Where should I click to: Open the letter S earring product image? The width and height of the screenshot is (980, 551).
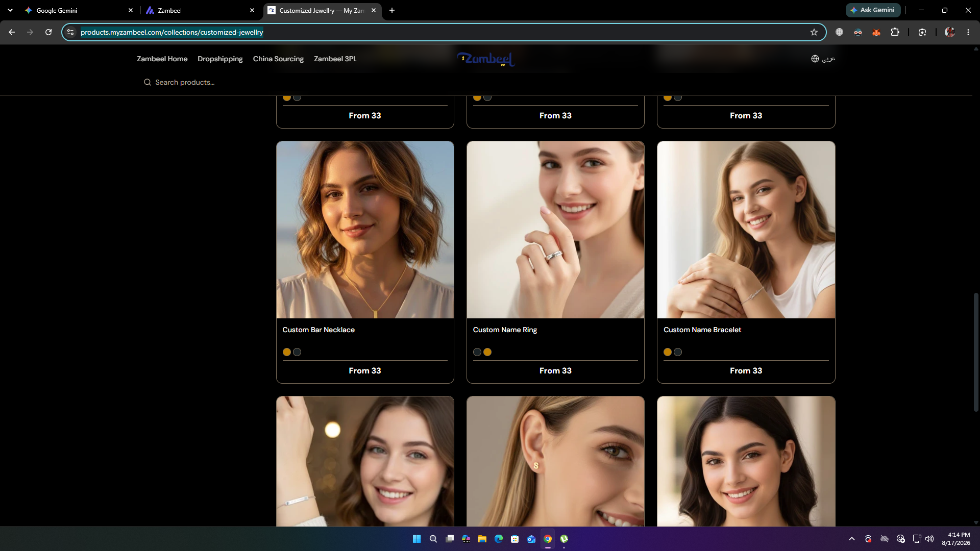pos(555,461)
